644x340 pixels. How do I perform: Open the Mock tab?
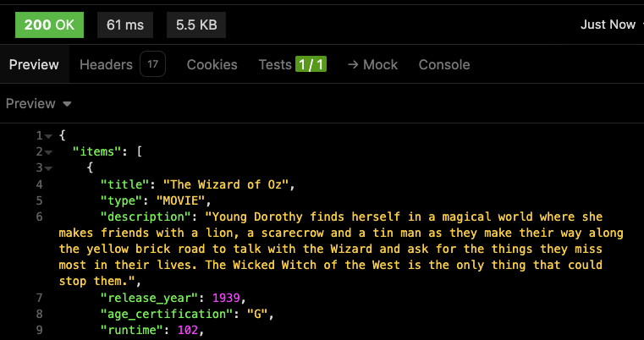click(372, 64)
